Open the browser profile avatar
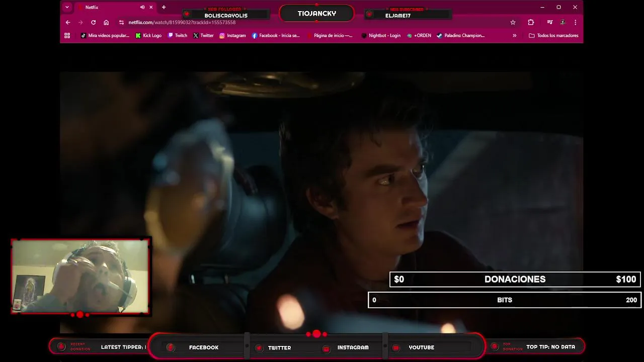 pos(562,22)
